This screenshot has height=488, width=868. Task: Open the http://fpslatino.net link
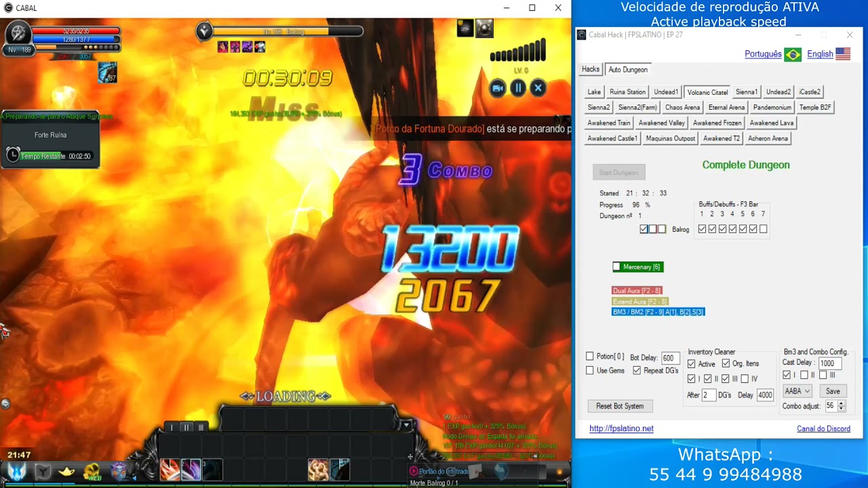[621, 428]
